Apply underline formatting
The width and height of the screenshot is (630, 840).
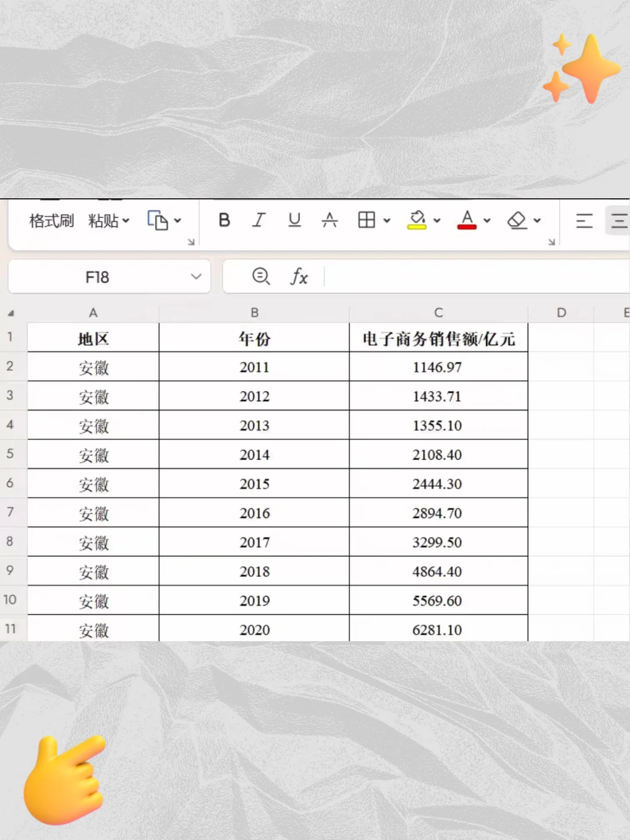295,220
